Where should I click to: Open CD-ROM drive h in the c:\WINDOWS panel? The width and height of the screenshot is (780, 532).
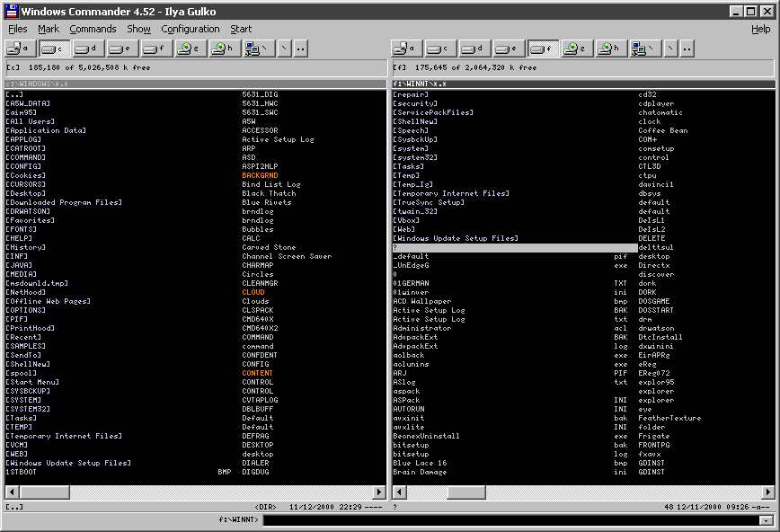pyautogui.click(x=225, y=49)
